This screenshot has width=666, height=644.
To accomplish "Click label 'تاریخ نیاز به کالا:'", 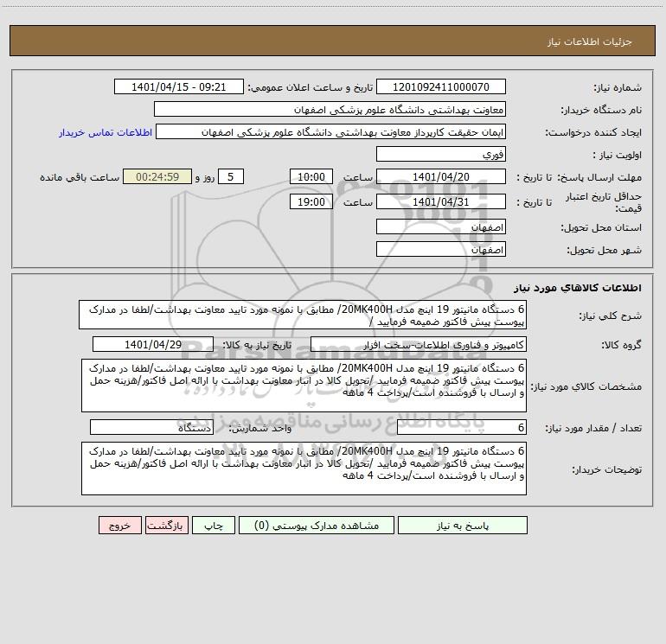I will [x=257, y=345].
